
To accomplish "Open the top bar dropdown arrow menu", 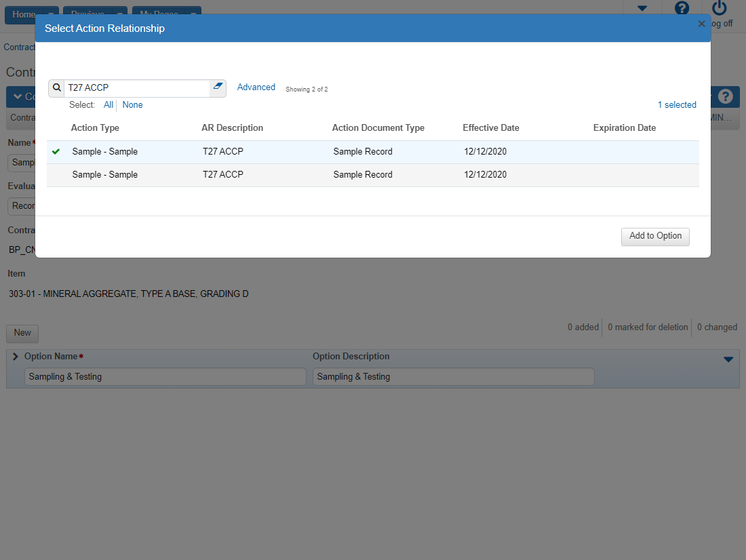I will pos(642,9).
